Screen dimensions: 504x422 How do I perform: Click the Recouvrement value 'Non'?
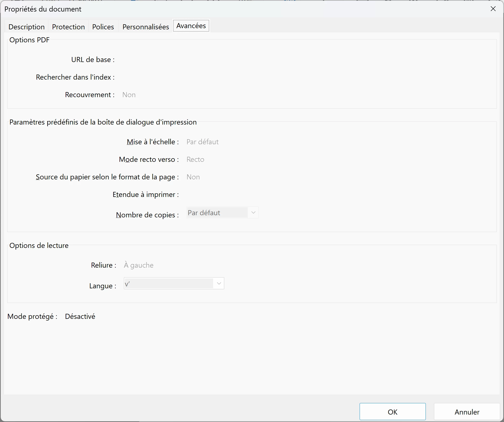click(x=129, y=95)
